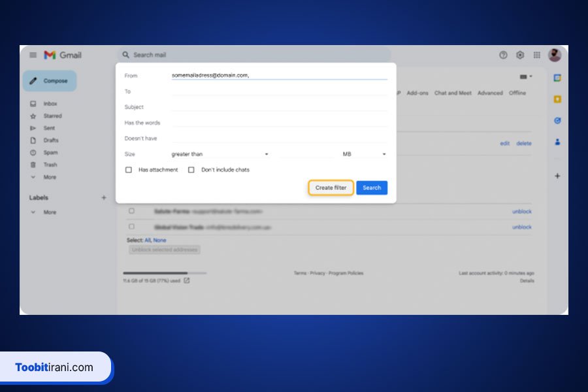Open Contacts in side panel

pyautogui.click(x=557, y=142)
